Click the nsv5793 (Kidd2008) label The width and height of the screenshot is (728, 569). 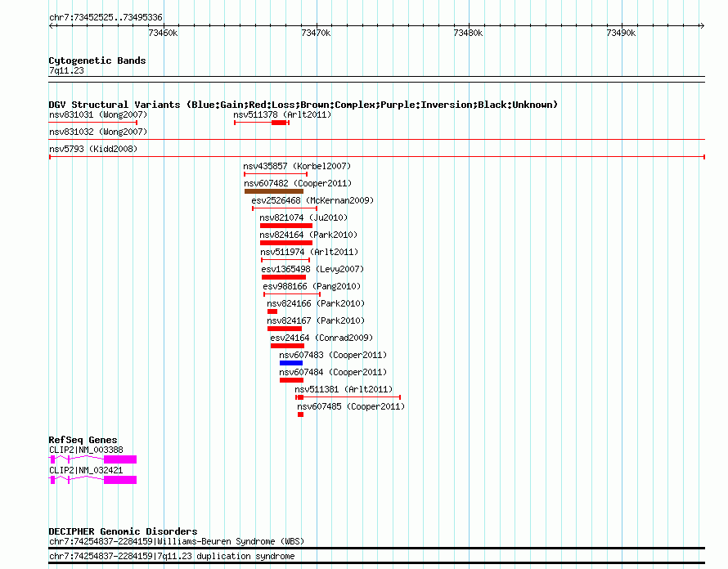click(93, 149)
